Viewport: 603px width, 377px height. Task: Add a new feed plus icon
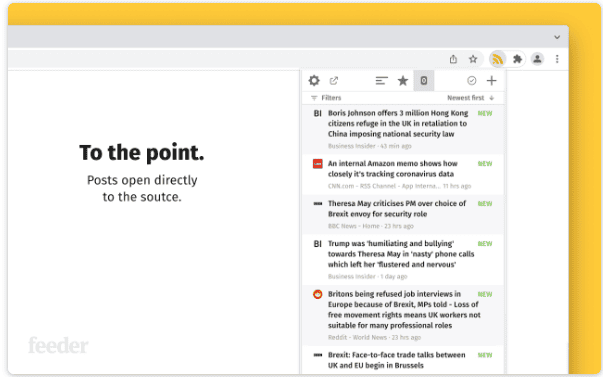coord(491,80)
